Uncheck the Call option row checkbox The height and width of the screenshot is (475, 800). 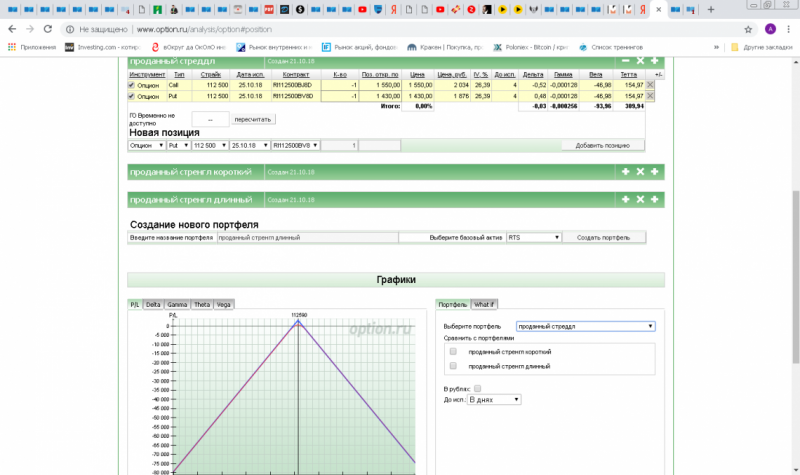point(131,85)
